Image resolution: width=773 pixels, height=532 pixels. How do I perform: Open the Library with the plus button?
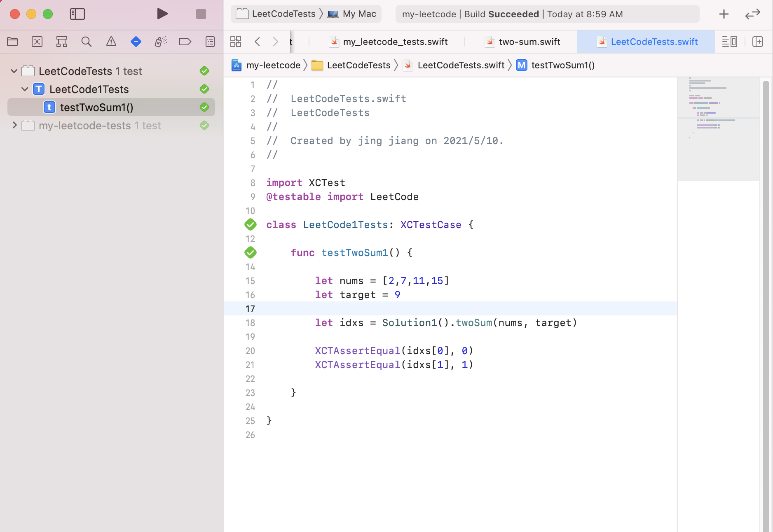724,14
